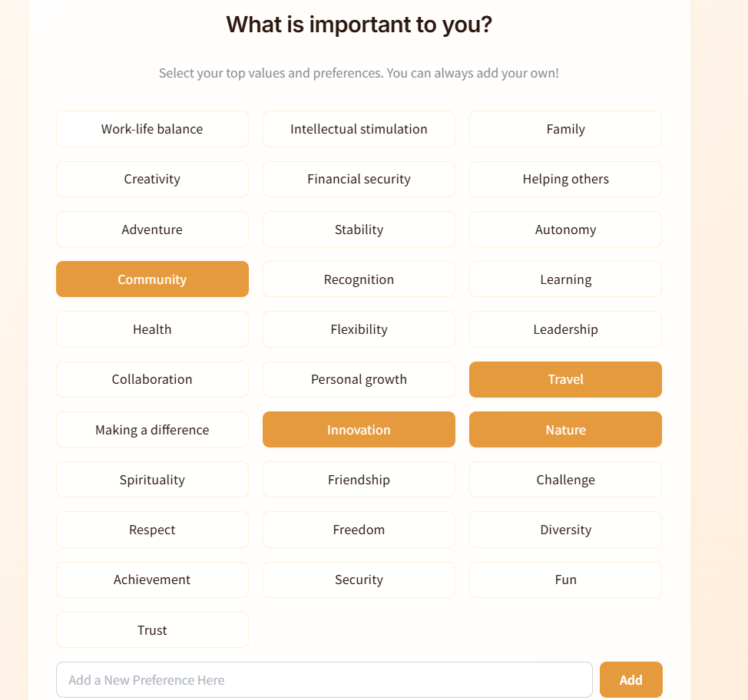748x700 pixels.
Task: Toggle off the Innovation preference
Action: tap(359, 430)
